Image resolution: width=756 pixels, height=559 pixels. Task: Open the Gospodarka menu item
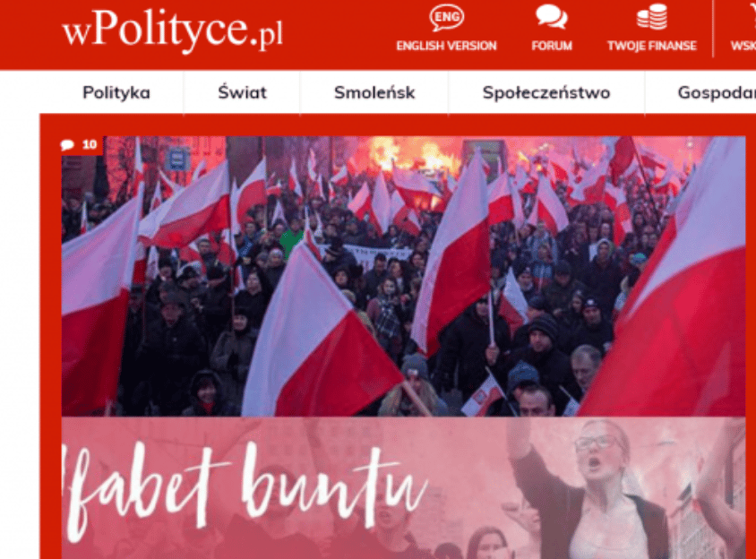click(717, 92)
